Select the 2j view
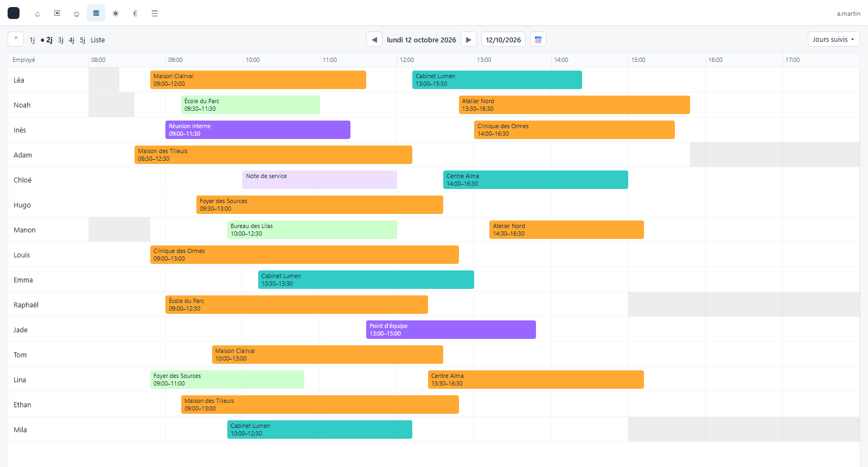The image size is (868, 467). click(47, 40)
